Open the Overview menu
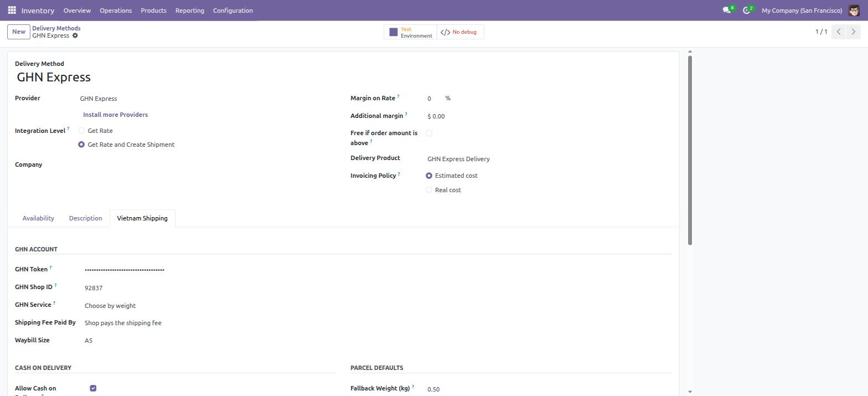Screen dimensions: 868x396 77,11
